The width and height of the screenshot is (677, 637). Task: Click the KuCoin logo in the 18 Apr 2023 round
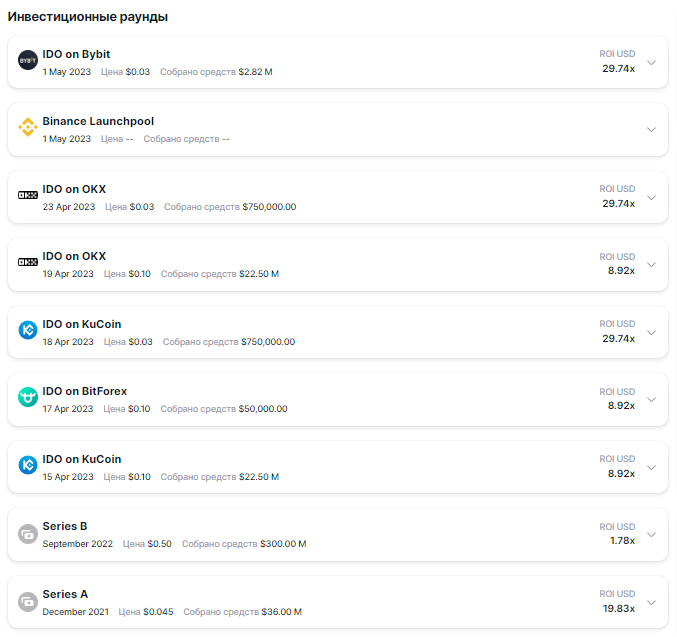28,331
